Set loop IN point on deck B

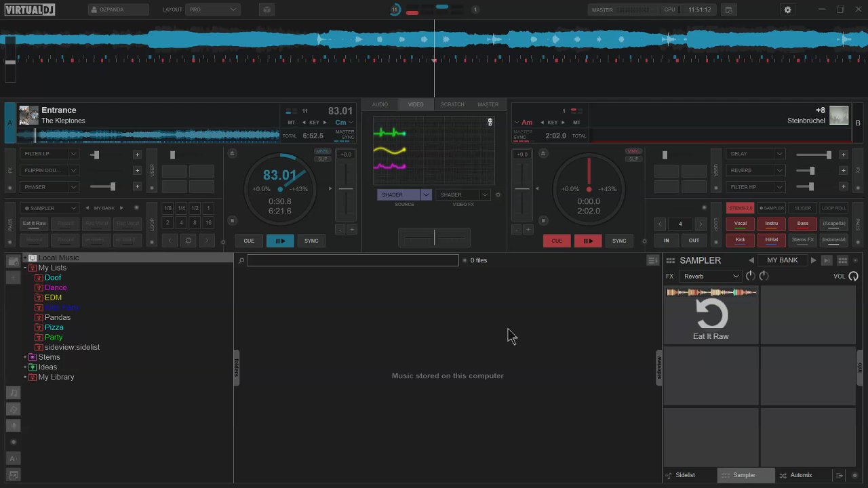(667, 241)
